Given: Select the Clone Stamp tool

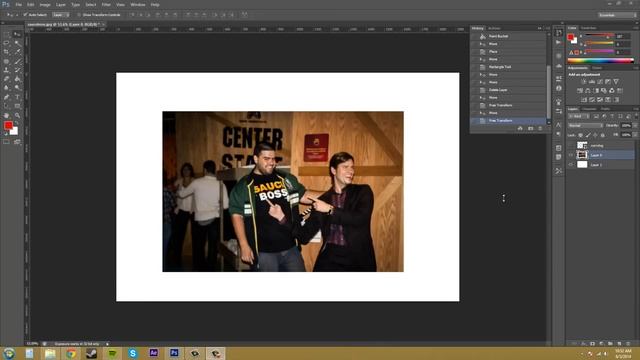Looking at the screenshot, I should 7,70.
